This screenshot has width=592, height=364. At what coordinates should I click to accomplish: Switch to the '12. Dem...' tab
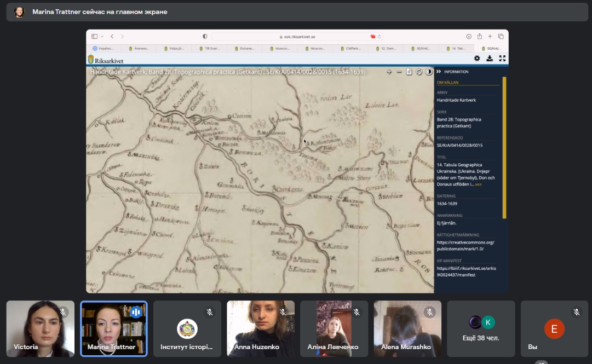[386, 48]
